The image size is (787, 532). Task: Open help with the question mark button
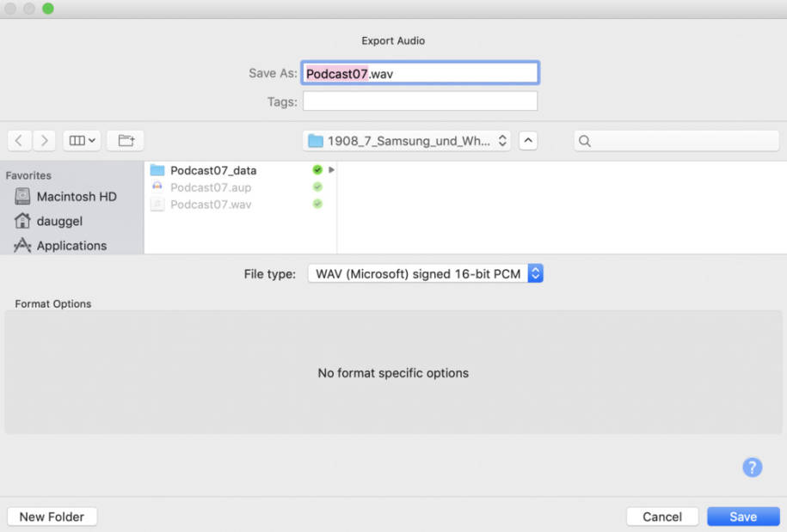click(752, 468)
